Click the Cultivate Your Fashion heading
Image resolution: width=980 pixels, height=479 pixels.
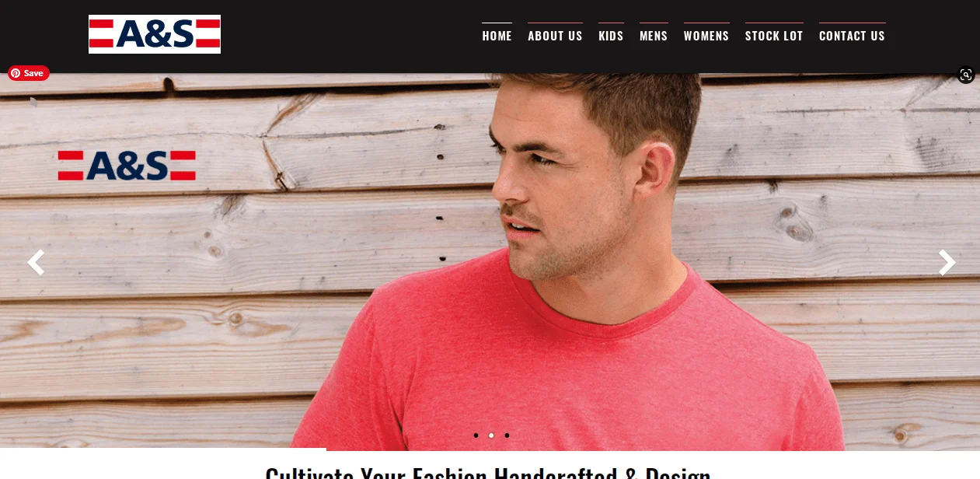488,472
